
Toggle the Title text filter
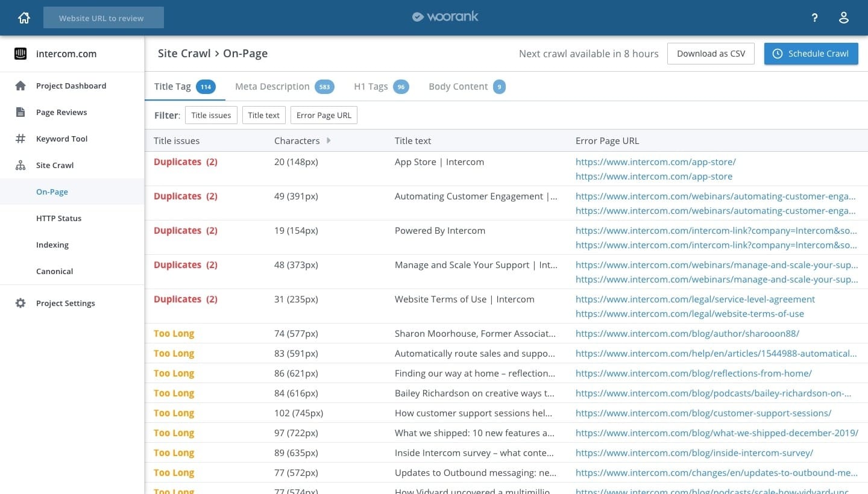263,115
